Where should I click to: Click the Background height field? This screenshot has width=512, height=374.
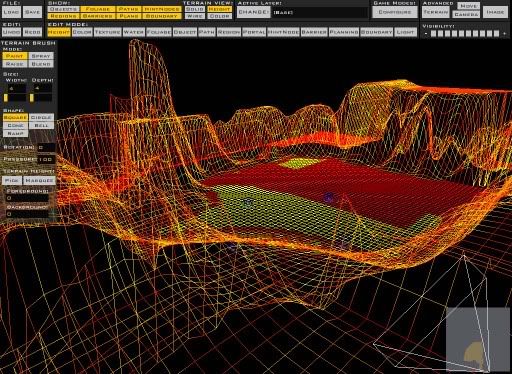click(x=27, y=214)
